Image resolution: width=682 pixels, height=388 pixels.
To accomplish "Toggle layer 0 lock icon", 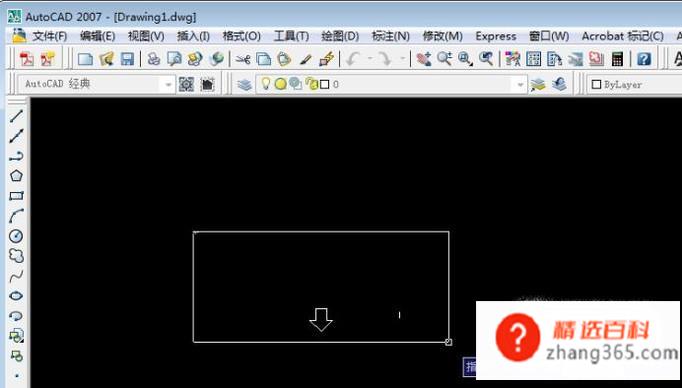I will point(311,84).
